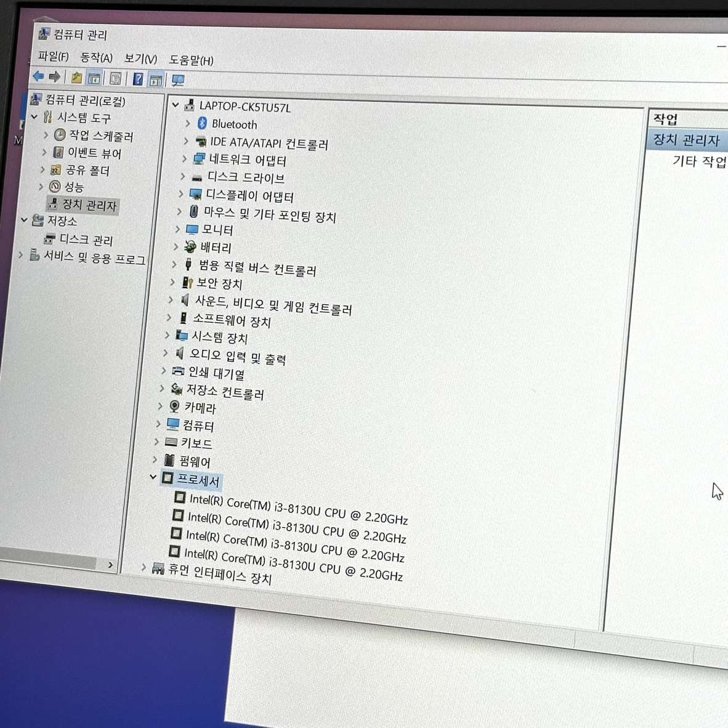Click the Bluetooth device icon
This screenshot has width=728, height=728.
(x=202, y=123)
